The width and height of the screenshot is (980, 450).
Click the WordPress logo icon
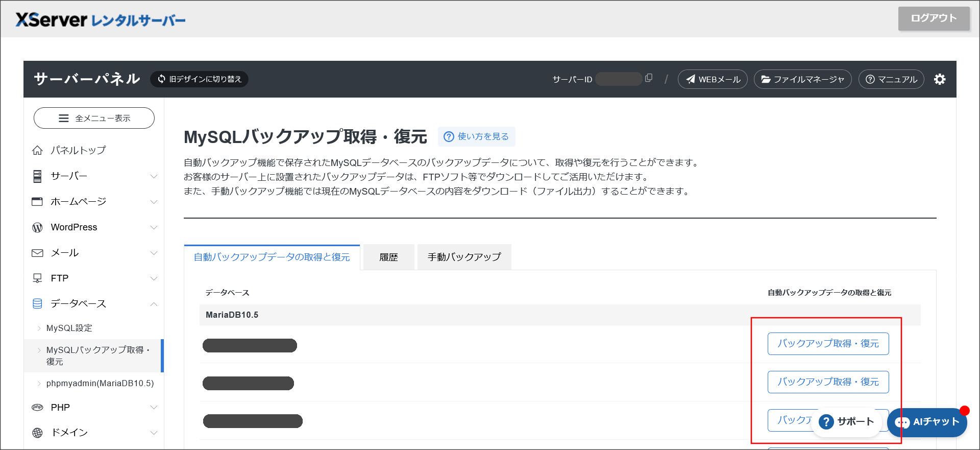[x=37, y=227]
